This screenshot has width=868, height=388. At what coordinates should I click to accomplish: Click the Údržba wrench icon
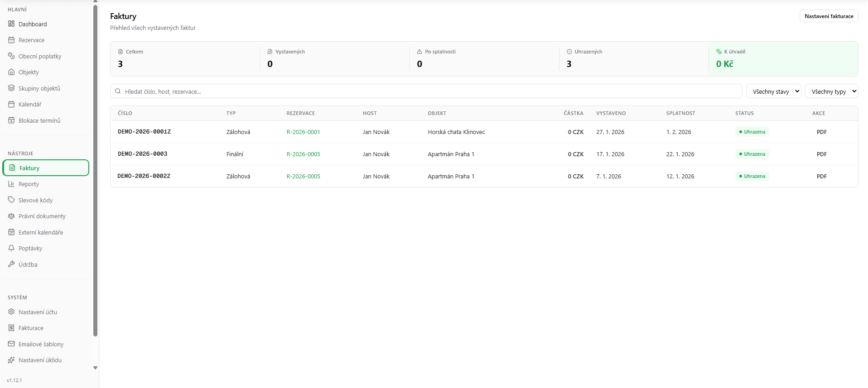[x=11, y=264]
